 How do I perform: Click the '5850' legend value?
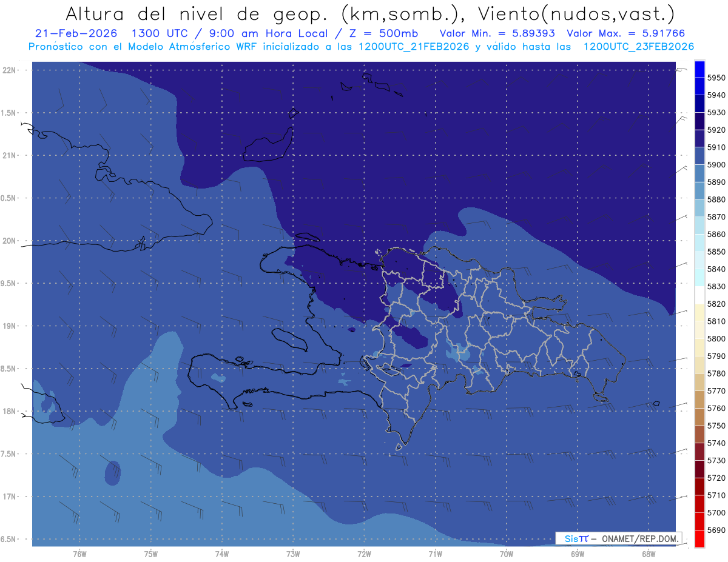[x=716, y=252]
